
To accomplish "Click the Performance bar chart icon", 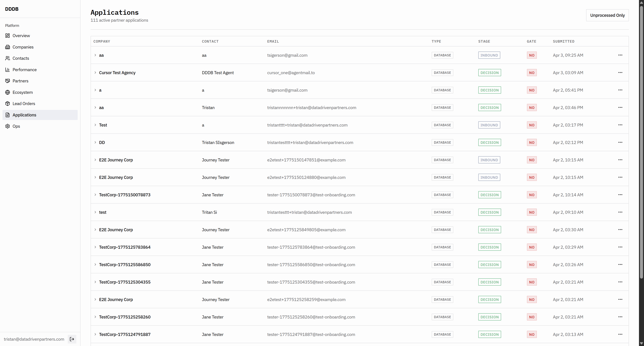I will click(x=8, y=69).
